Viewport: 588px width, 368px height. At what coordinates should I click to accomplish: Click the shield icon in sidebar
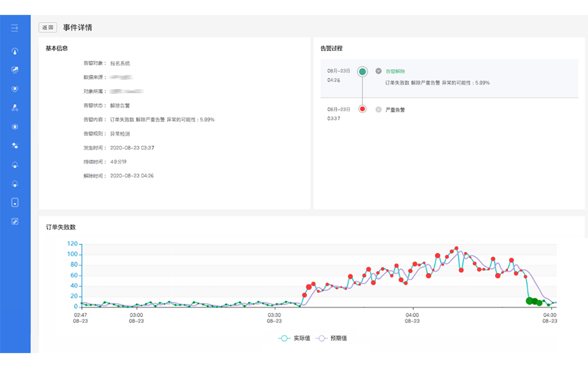(x=15, y=89)
